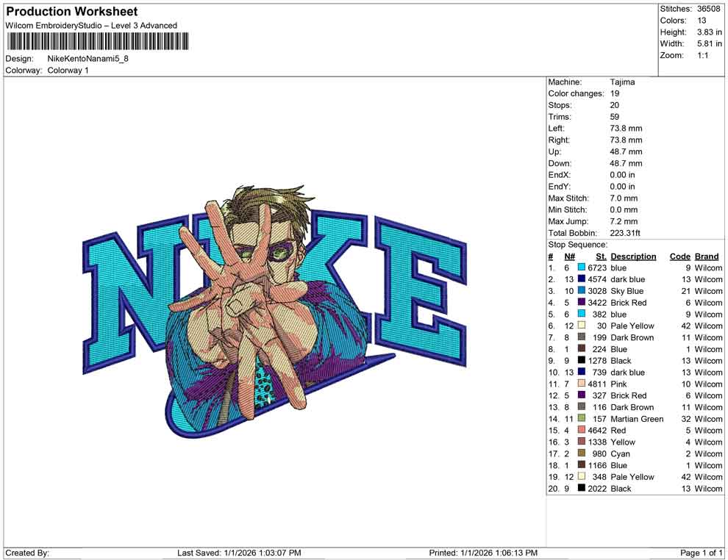Click the Pink color swatch in stop 11
The width and height of the screenshot is (728, 560).
(581, 384)
